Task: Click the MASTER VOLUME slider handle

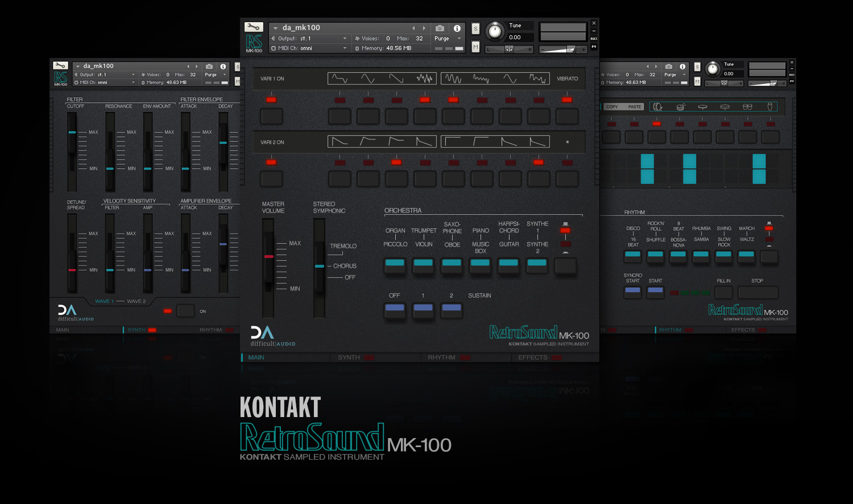Action: [268, 257]
